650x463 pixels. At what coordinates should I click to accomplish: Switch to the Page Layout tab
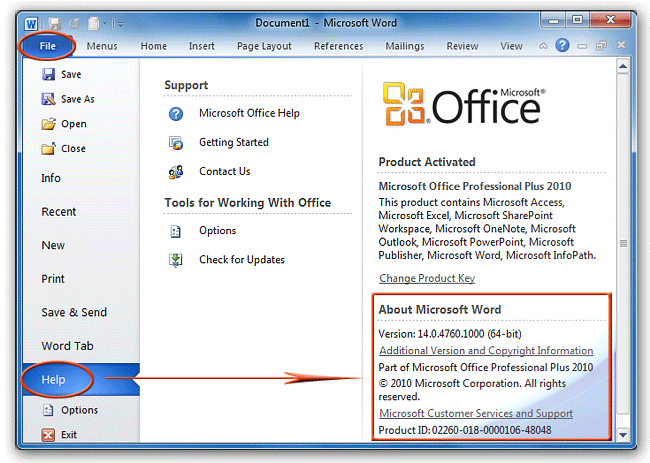tap(264, 46)
